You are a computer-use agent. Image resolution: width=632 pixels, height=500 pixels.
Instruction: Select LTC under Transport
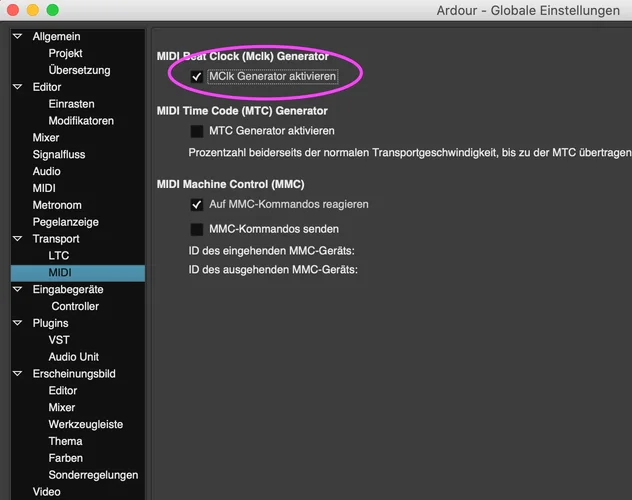pyautogui.click(x=59, y=256)
